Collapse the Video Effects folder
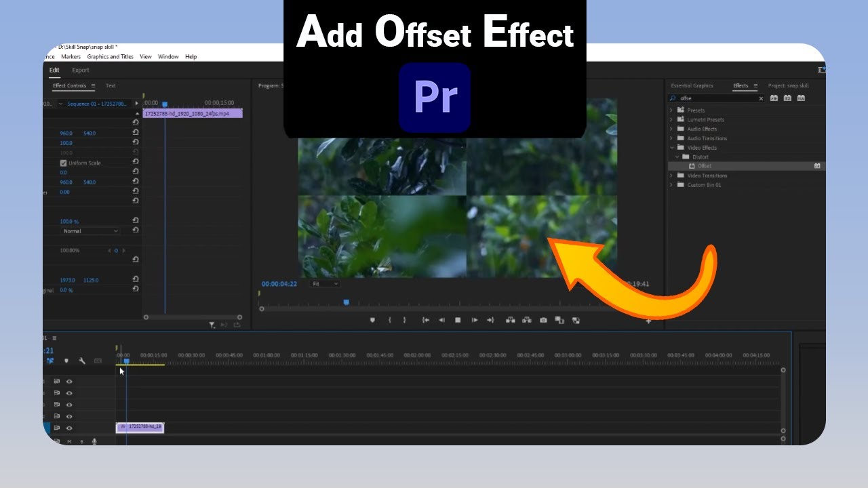This screenshot has width=868, height=488. (671, 147)
